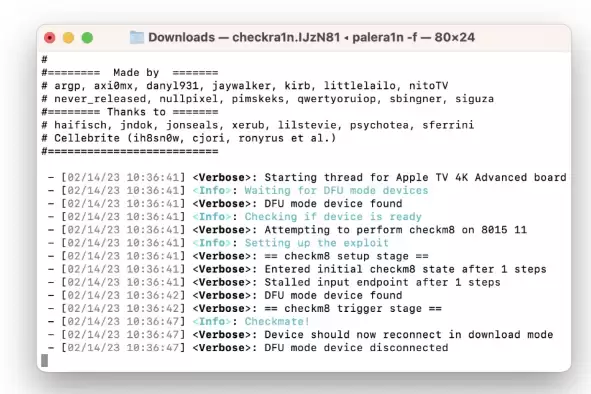Select the 'Thanks to' header line
The width and height of the screenshot is (591, 394).
point(130,112)
